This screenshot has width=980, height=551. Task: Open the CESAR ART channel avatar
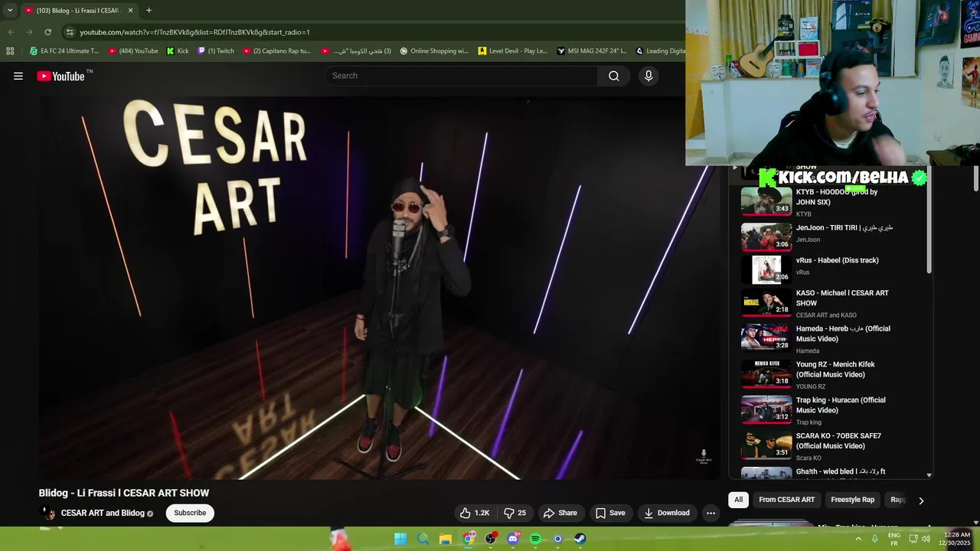[x=49, y=513]
